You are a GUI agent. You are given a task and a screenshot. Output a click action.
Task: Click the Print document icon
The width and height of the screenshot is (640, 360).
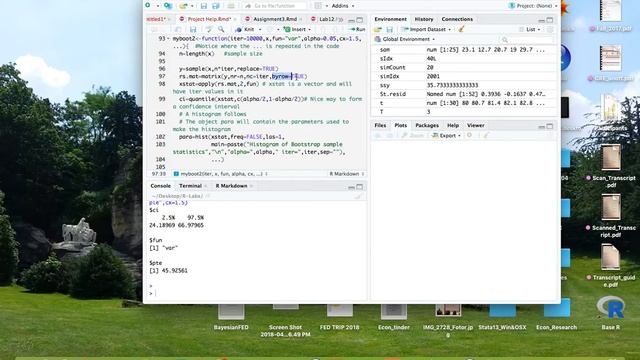tap(231, 6)
